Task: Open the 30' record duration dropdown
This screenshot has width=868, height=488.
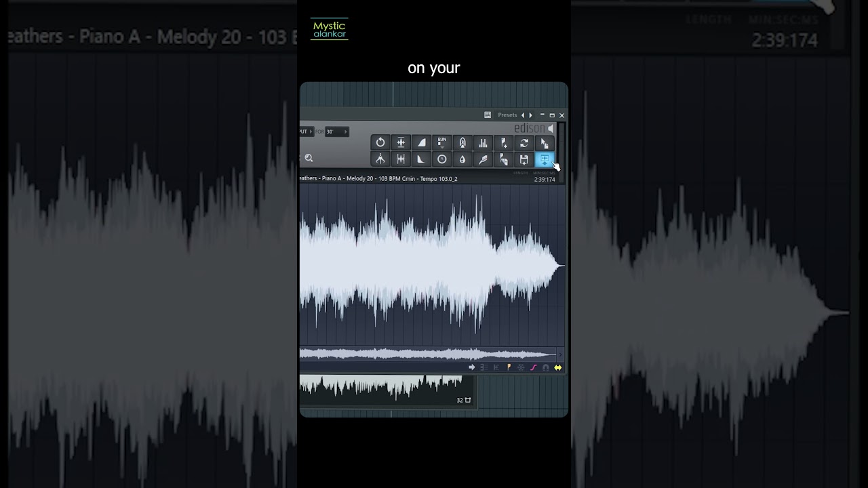Action: pos(336,131)
